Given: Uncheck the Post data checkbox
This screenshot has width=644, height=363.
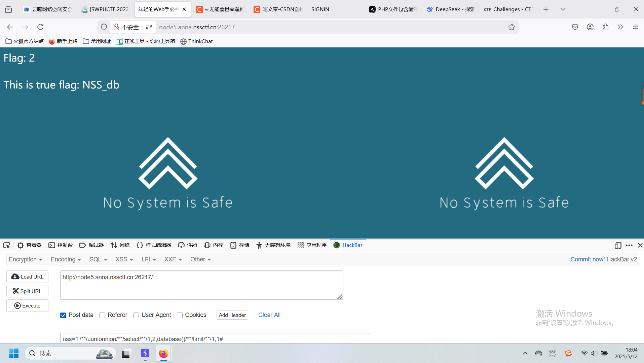Looking at the screenshot, I should [x=63, y=315].
